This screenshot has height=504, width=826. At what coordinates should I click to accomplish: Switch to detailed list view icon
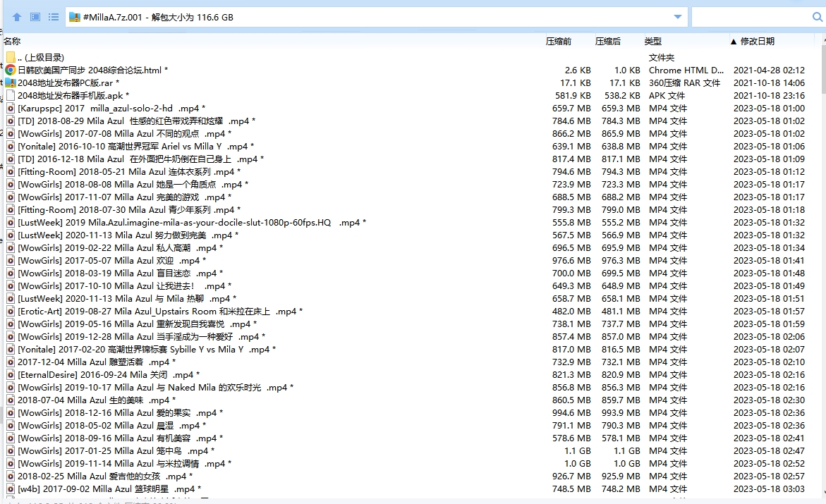(53, 17)
